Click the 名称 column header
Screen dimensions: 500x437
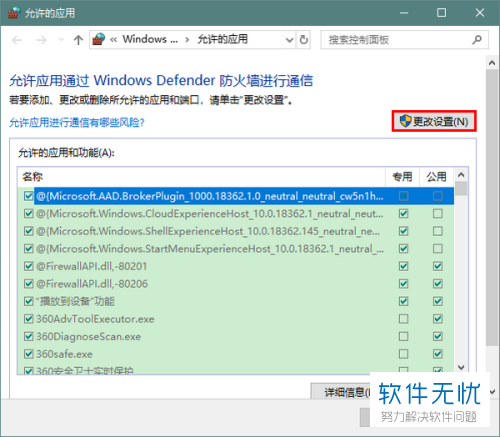click(x=202, y=177)
